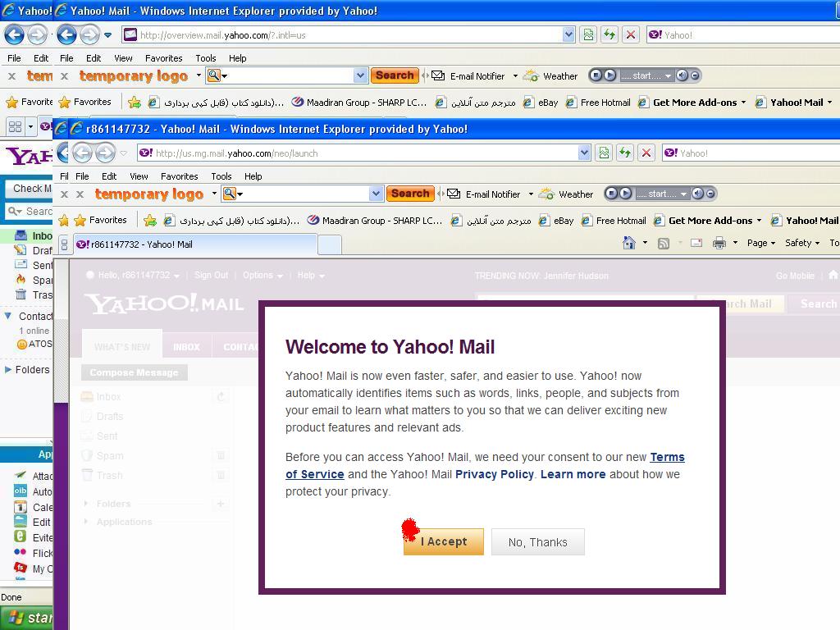The width and height of the screenshot is (840, 630).
Task: Click E-mail Notifier envelope in back window toolbar
Action: 438,75
